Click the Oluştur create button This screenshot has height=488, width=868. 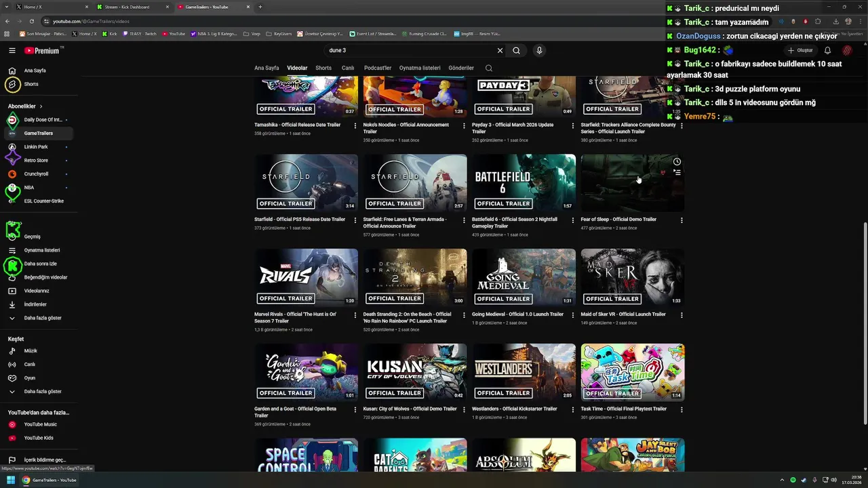pyautogui.click(x=800, y=51)
